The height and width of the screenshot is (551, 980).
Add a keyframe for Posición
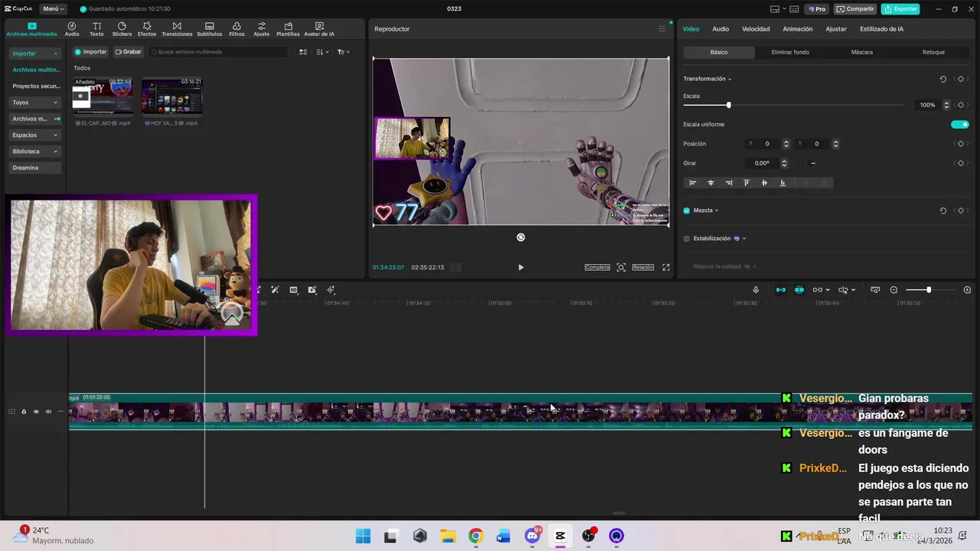pos(960,144)
